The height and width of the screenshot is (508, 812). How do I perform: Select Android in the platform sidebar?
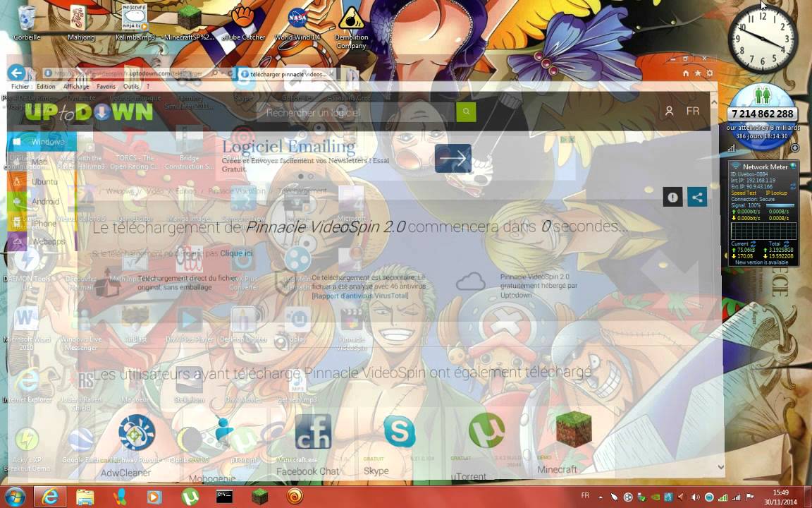click(42, 201)
